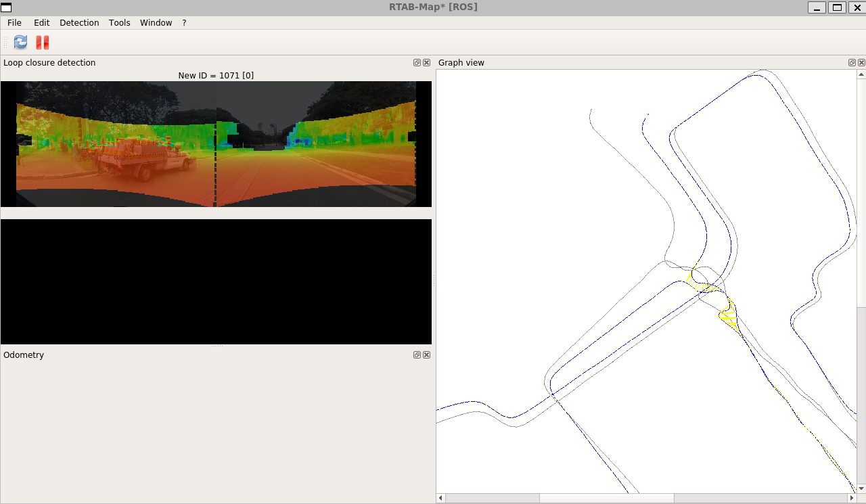Click Graph view's horizontal scrollbar right arrow

pyautogui.click(x=852, y=499)
